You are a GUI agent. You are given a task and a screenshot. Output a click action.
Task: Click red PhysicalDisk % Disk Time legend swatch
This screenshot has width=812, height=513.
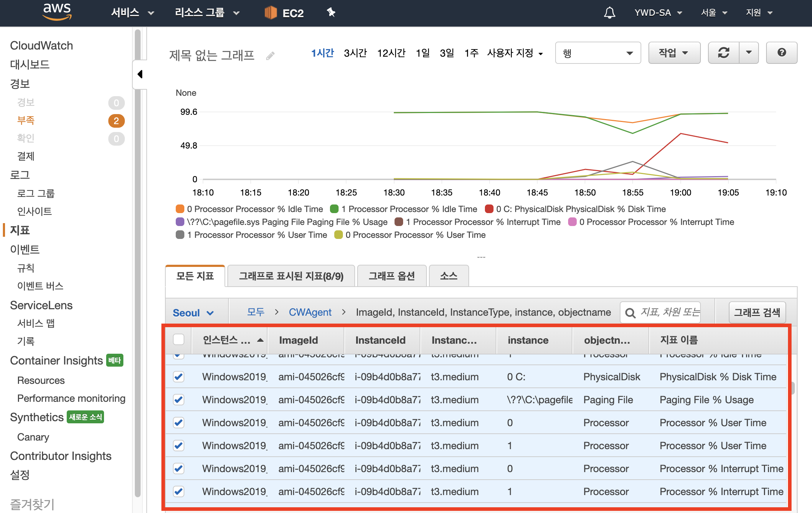(489, 209)
